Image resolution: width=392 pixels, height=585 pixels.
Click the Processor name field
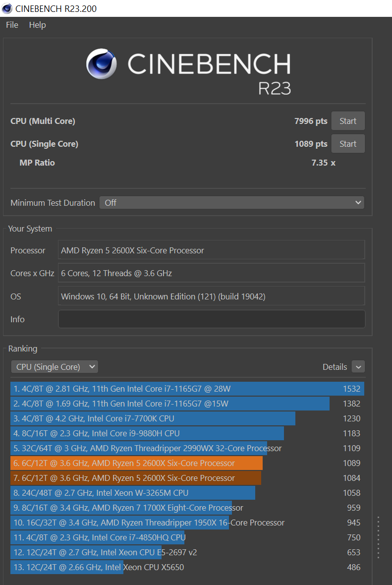(211, 250)
